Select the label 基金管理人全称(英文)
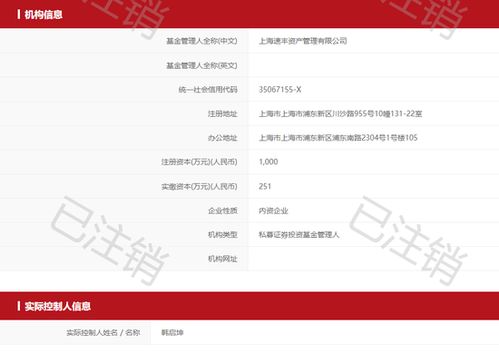The width and height of the screenshot is (499, 364). [x=202, y=65]
